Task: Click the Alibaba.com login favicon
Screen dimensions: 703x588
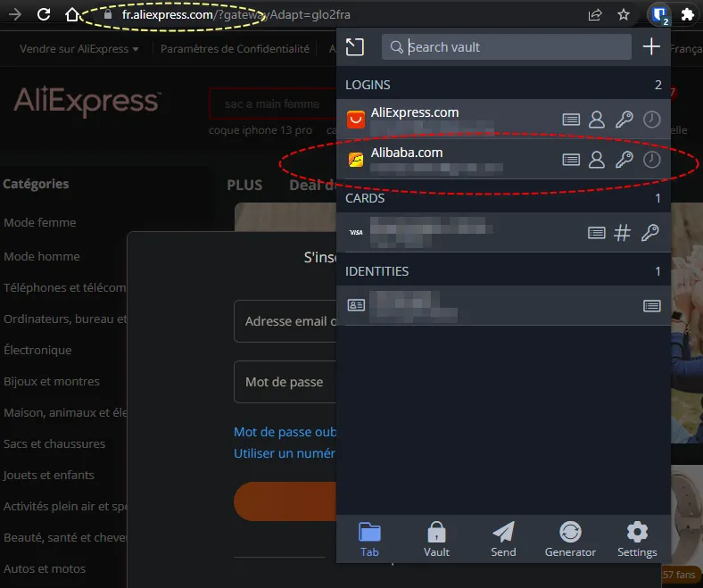Action: point(356,160)
